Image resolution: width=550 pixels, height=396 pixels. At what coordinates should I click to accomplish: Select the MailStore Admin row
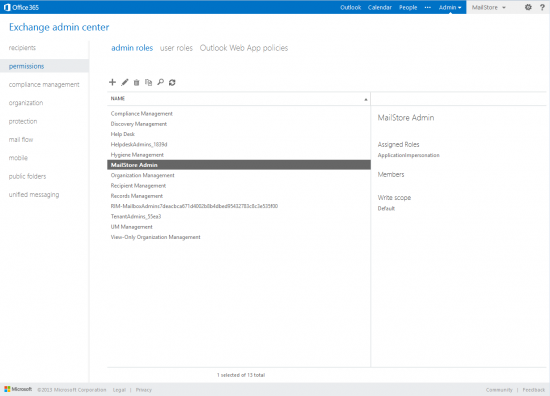tap(239, 165)
